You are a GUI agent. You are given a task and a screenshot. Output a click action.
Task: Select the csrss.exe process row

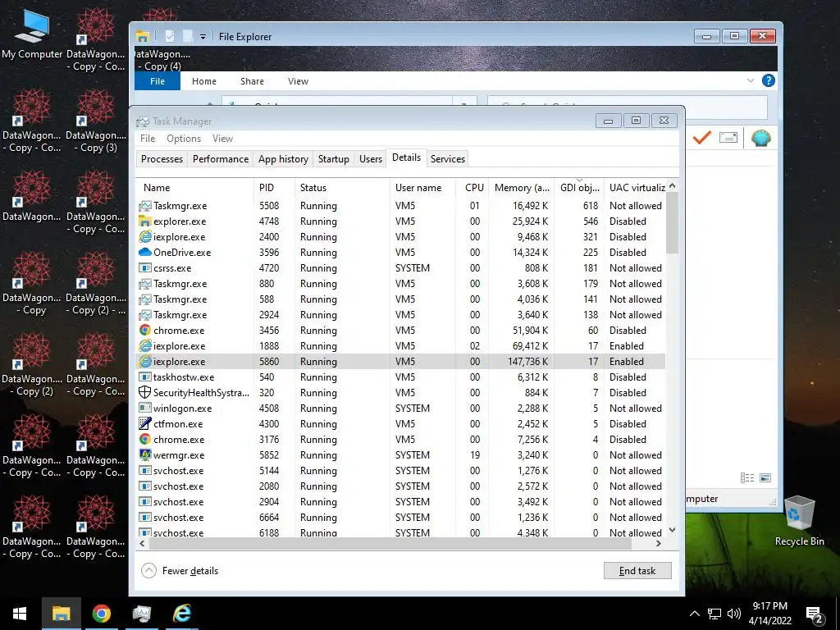(400, 268)
